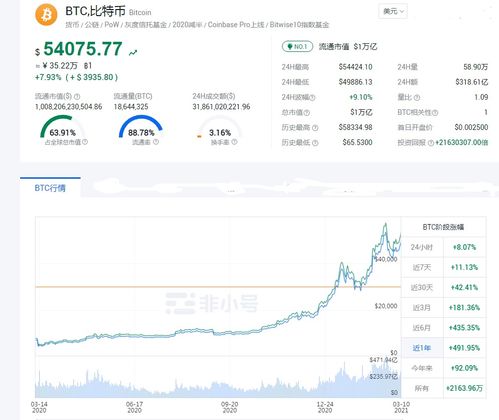The height and width of the screenshot is (420, 499).
Task: Open the 货币 tag link
Action: (x=72, y=25)
